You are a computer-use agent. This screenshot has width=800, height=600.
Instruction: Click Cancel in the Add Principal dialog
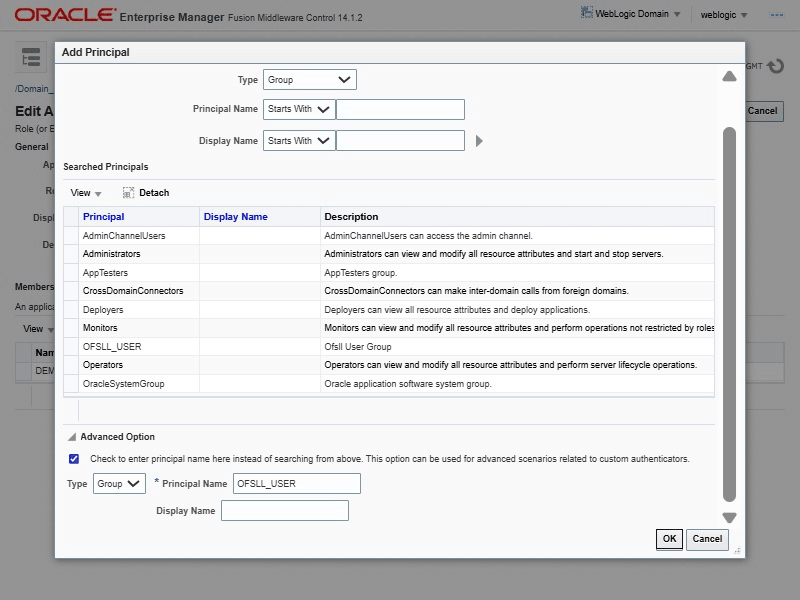click(707, 539)
